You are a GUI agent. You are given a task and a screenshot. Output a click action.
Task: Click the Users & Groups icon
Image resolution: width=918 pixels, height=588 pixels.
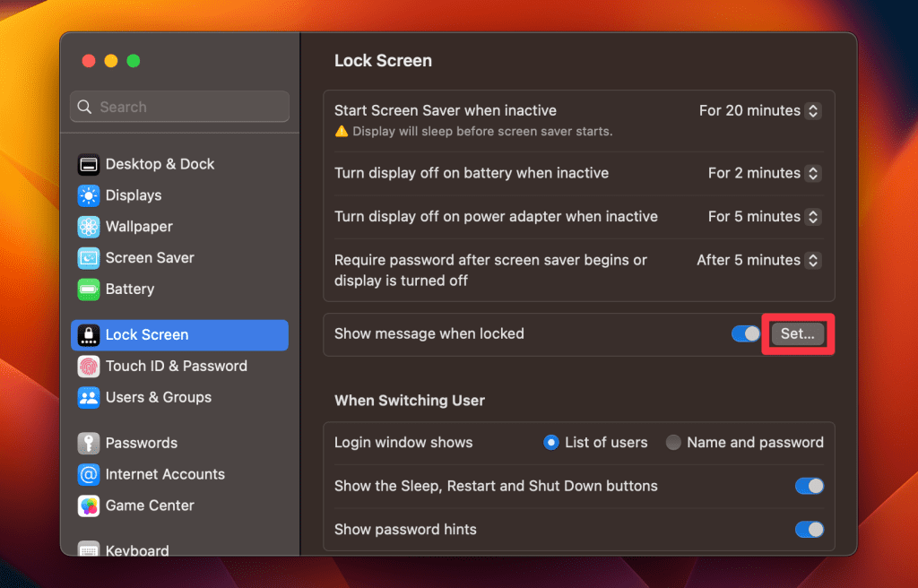pyautogui.click(x=89, y=398)
